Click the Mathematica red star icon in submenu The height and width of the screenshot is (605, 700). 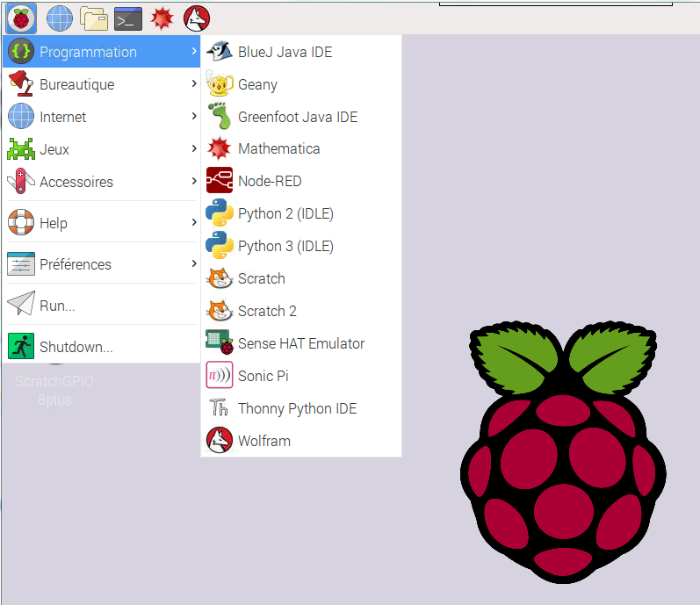[x=220, y=148]
